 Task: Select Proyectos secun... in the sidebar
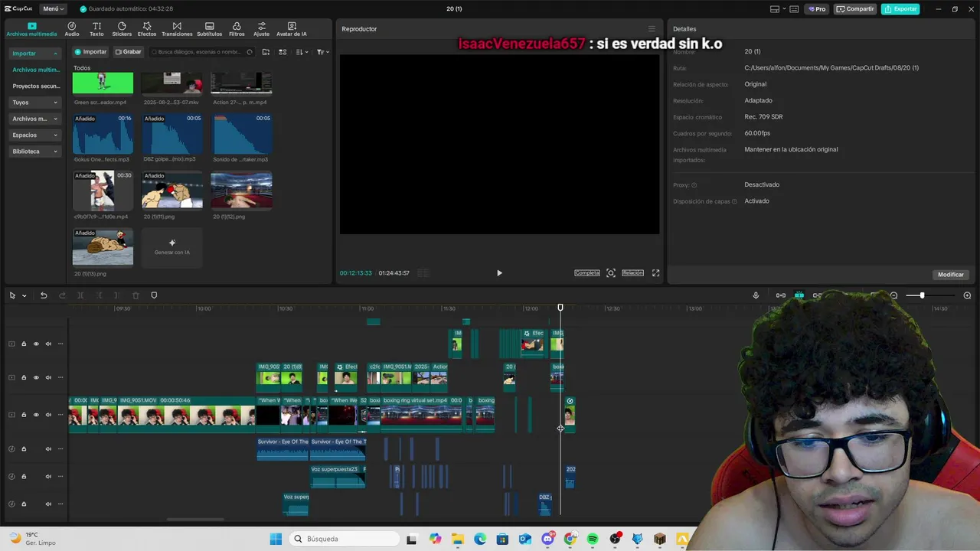36,86
